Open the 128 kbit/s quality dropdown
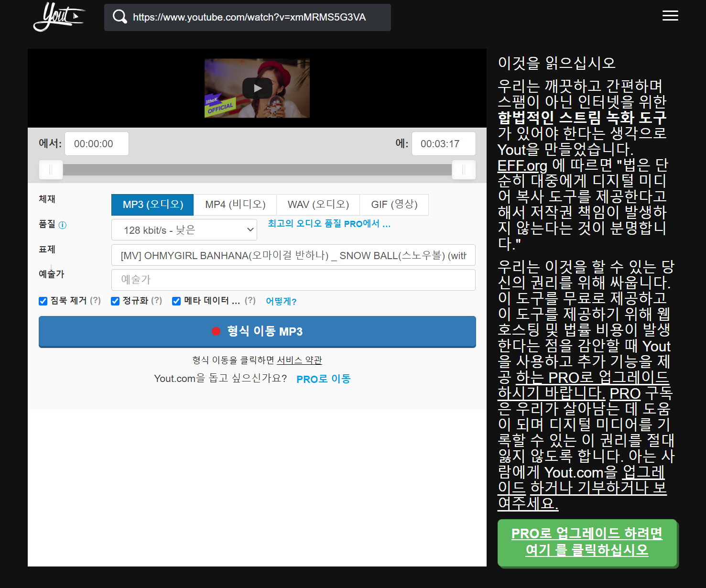This screenshot has width=706, height=588. point(184,230)
